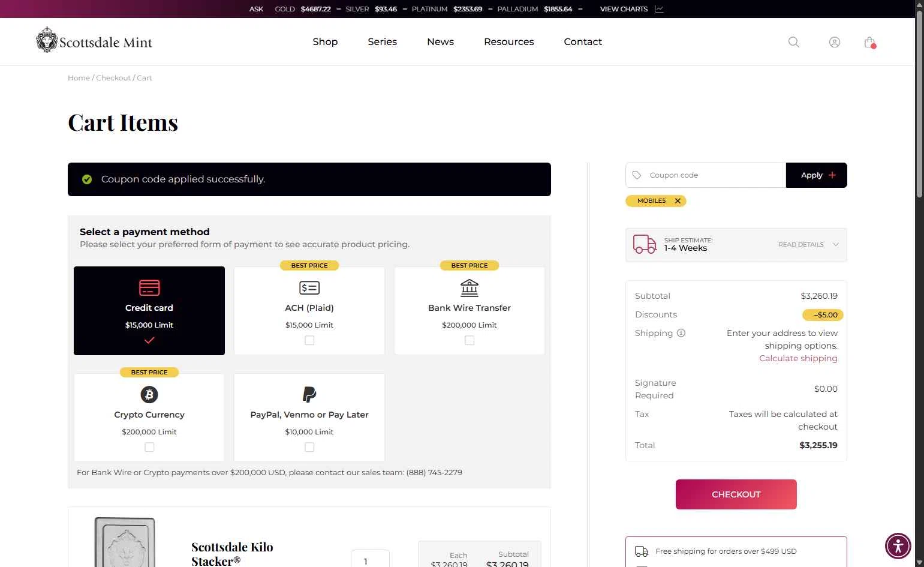The width and height of the screenshot is (924, 567).
Task: Click the PayPal logo icon
Action: (x=309, y=395)
